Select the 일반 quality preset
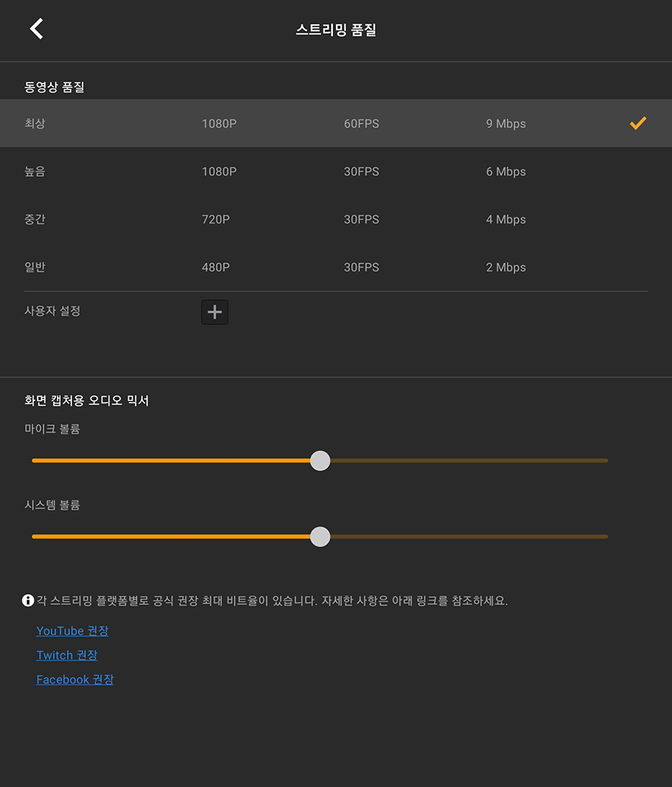This screenshot has height=787, width=672. point(336,267)
